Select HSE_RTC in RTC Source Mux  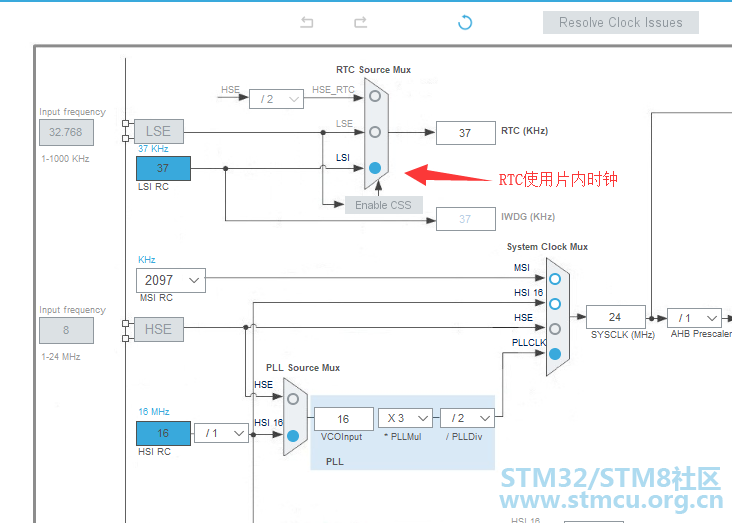coord(375,96)
